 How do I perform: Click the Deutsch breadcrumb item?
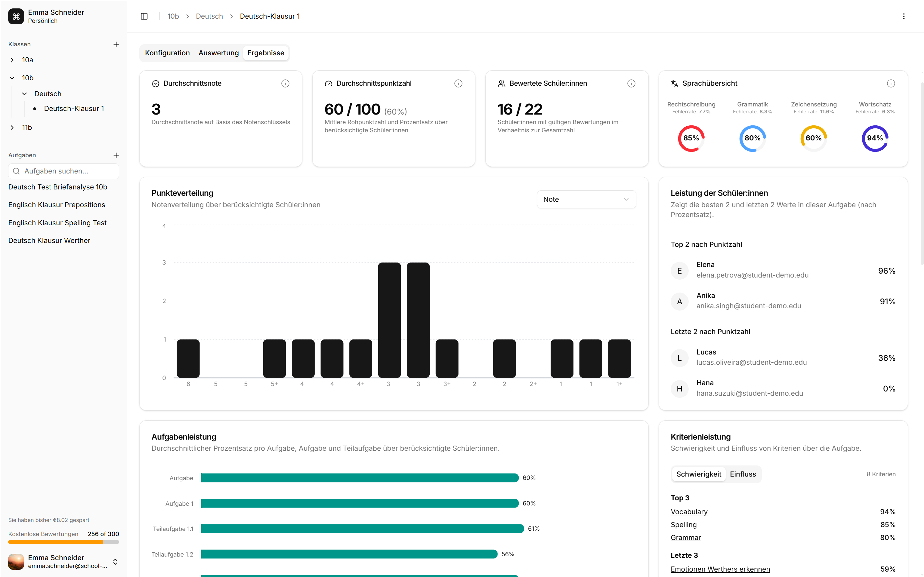point(209,16)
